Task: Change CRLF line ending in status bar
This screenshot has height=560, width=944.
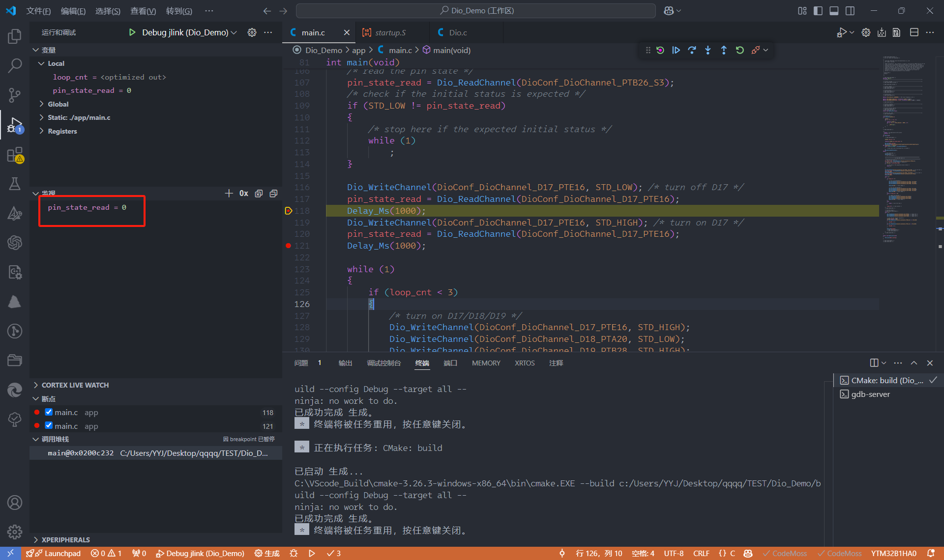Action: (x=701, y=553)
